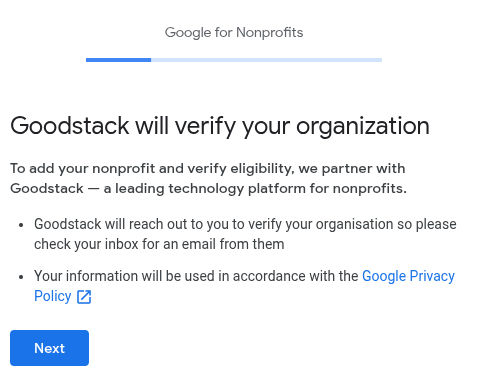Click the word Goodstack in the main heading

tap(70, 125)
